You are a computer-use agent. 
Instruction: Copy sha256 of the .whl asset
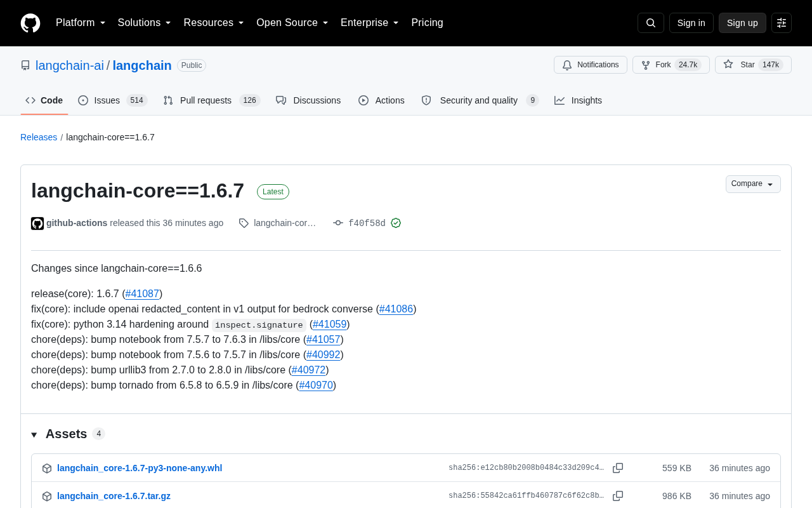tap(618, 468)
